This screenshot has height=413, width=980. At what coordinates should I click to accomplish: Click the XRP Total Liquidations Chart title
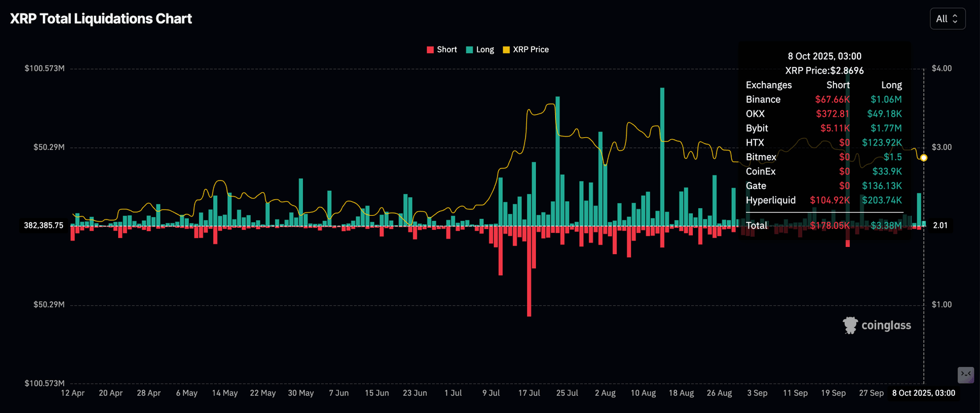[x=101, y=19]
